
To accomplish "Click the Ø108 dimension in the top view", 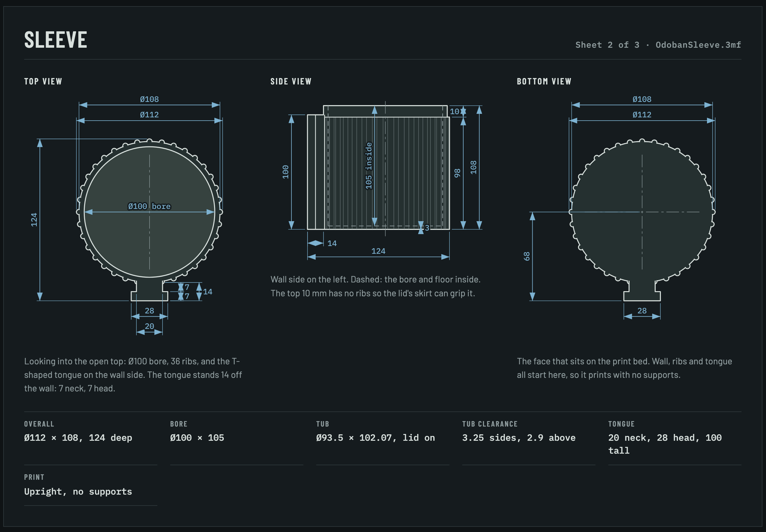I will pyautogui.click(x=149, y=99).
